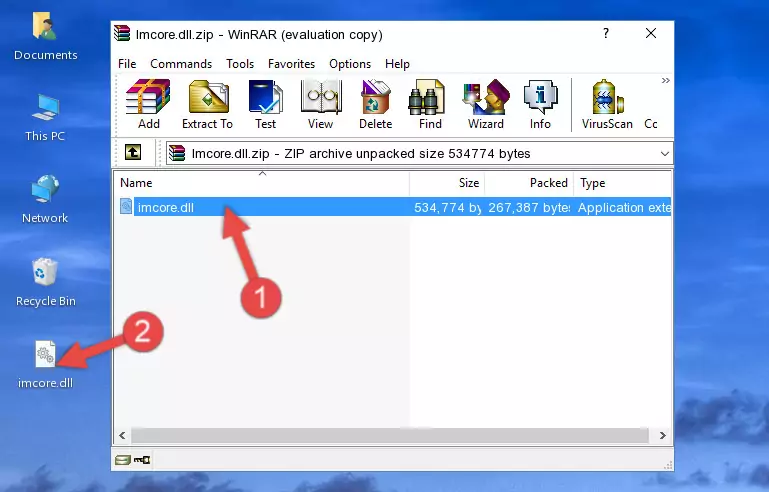Click the 267,387 packed size cell
Screen dimensions: 769x492
[529, 207]
